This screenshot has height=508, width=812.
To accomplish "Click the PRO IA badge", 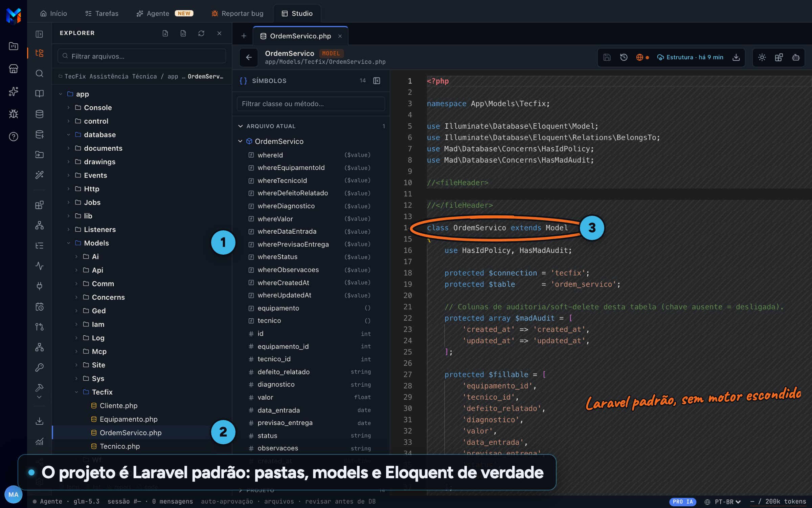I will (683, 502).
